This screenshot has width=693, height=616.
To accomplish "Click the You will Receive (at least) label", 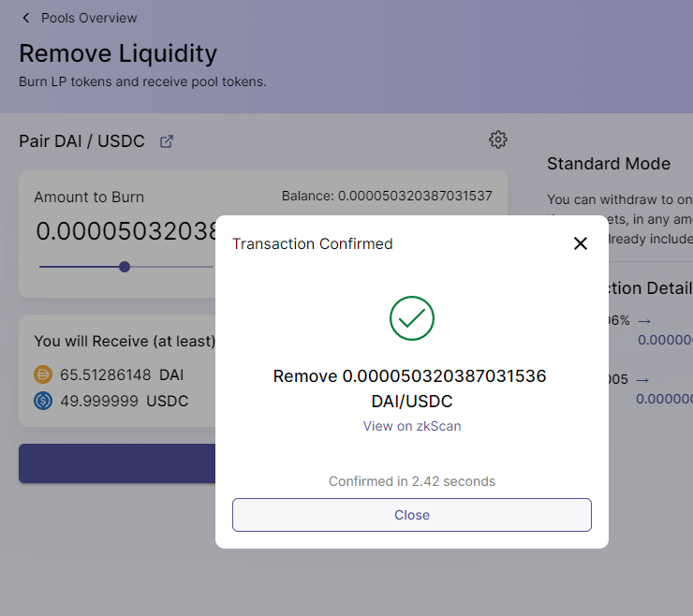I will point(125,341).
